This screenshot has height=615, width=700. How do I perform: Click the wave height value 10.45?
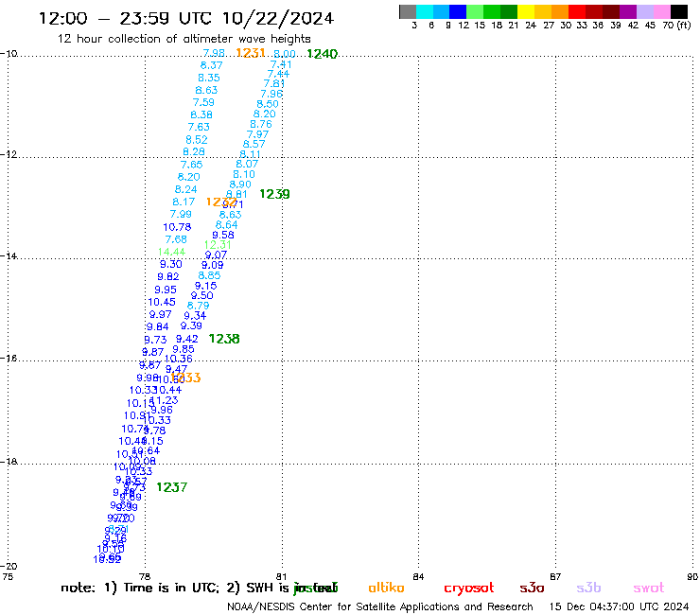[x=162, y=303]
